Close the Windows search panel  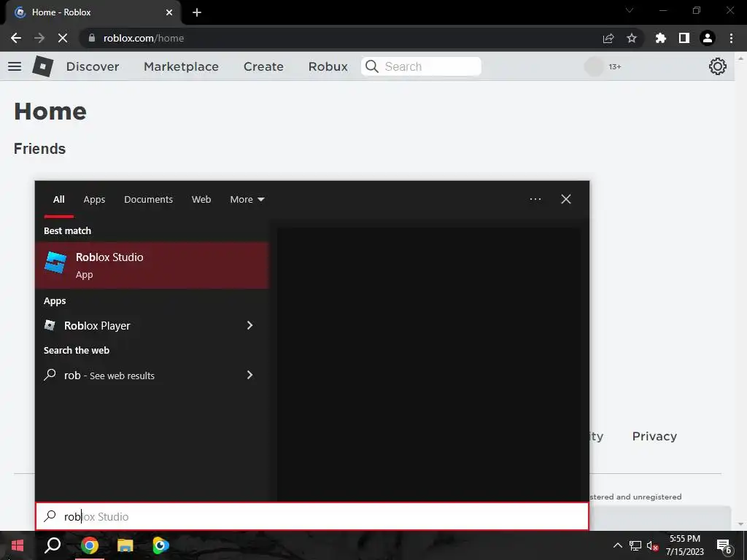[x=566, y=199]
